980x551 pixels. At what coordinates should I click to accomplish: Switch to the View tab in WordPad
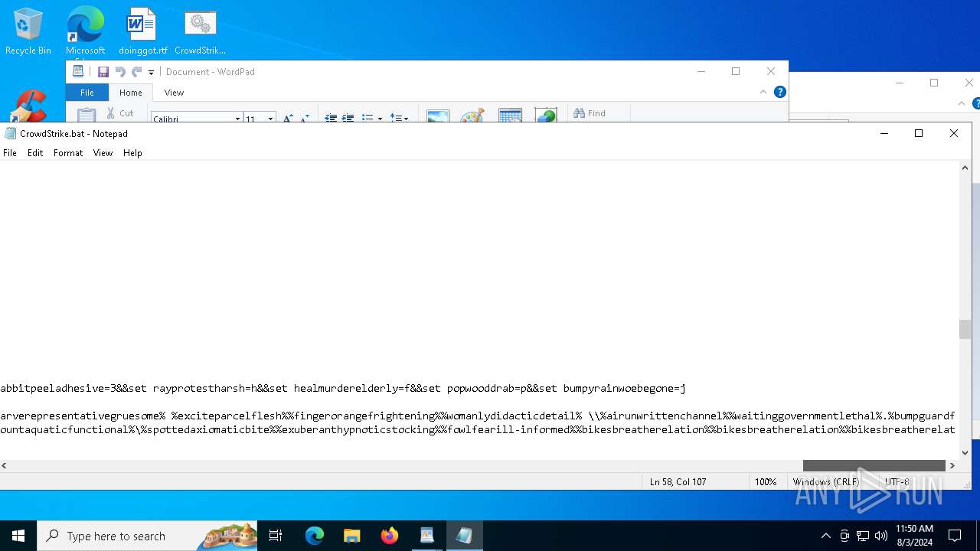(174, 93)
